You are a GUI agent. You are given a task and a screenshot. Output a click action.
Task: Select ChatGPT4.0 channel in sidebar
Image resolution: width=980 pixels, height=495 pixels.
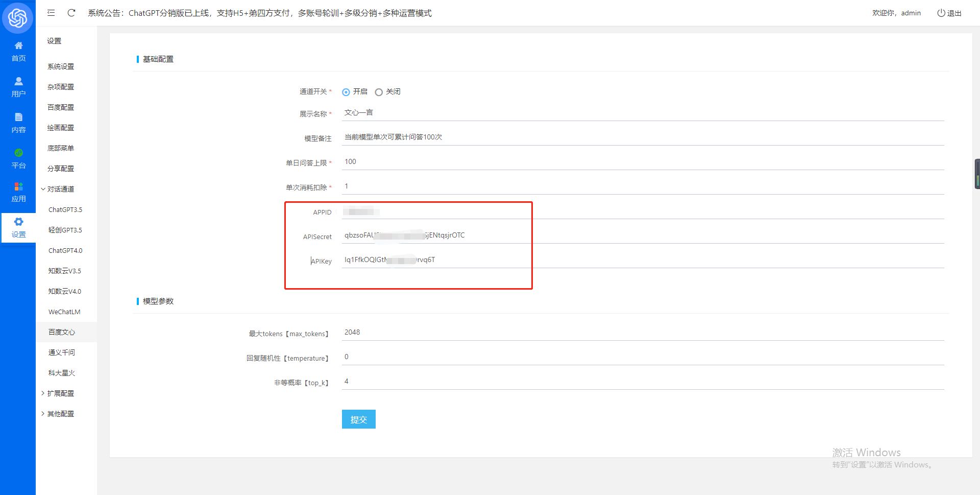(65, 250)
